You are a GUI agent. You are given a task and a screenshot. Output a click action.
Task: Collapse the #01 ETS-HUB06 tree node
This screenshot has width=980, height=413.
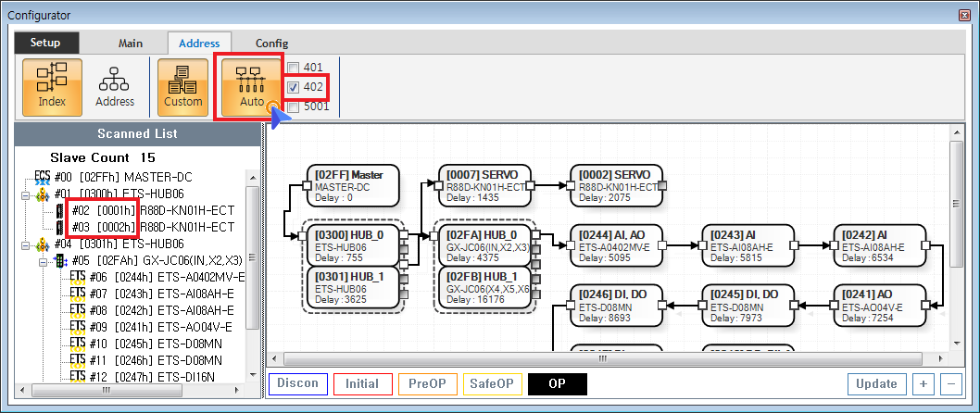click(24, 194)
